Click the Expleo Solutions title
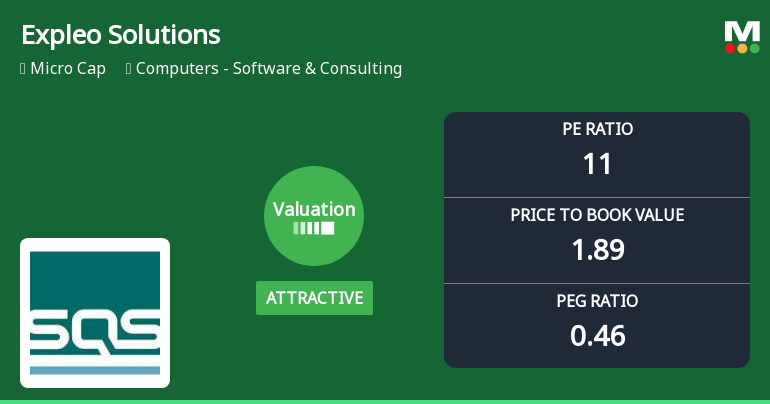Image resolution: width=770 pixels, height=404 pixels. 120,35
